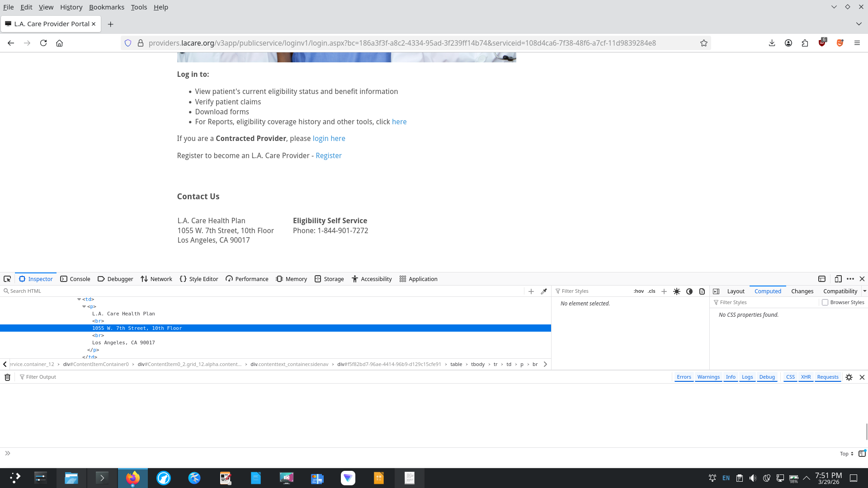This screenshot has width=868, height=488.
Task: Toggle light color scheme simulation
Action: click(677, 291)
